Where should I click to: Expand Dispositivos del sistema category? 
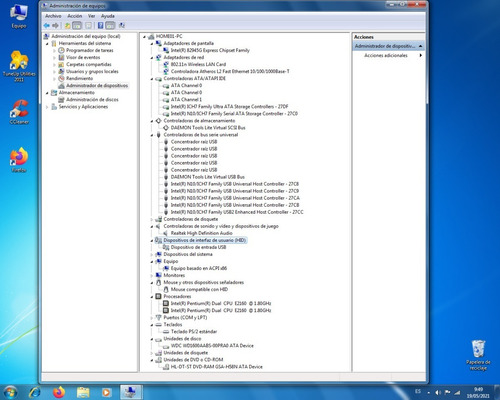(152, 255)
